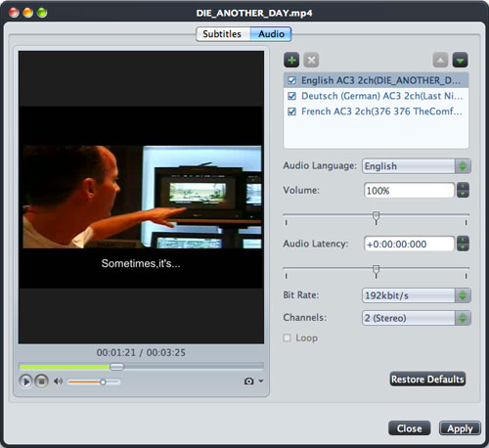489x448 pixels.
Task: Add a new audio track
Action: (291, 60)
